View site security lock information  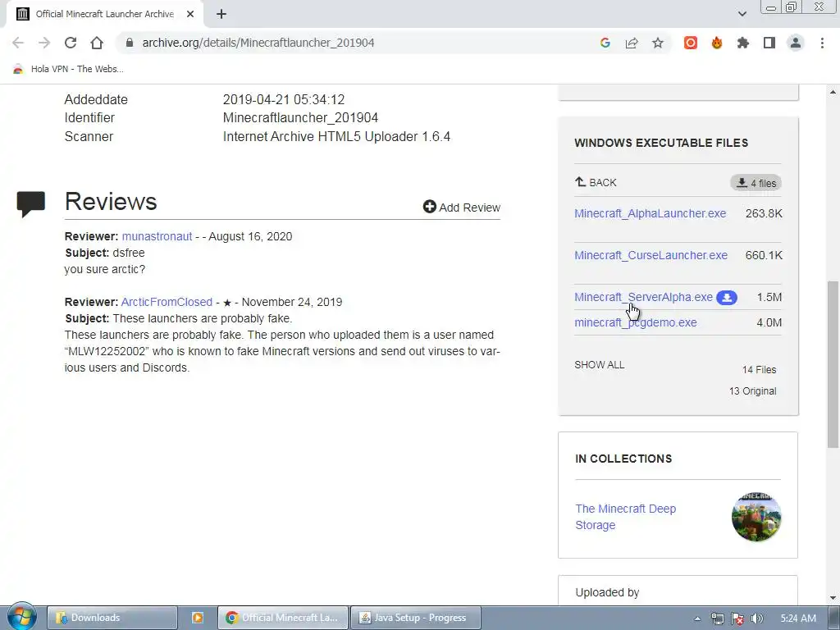coord(129,43)
